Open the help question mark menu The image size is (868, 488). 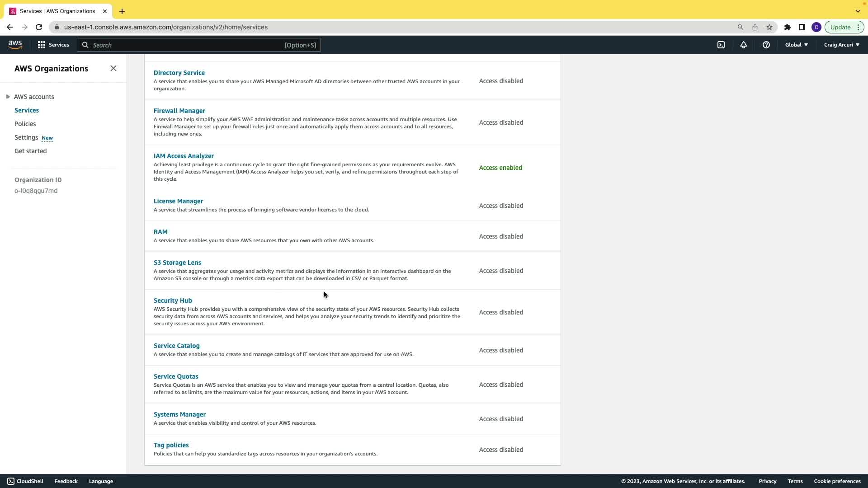point(766,45)
